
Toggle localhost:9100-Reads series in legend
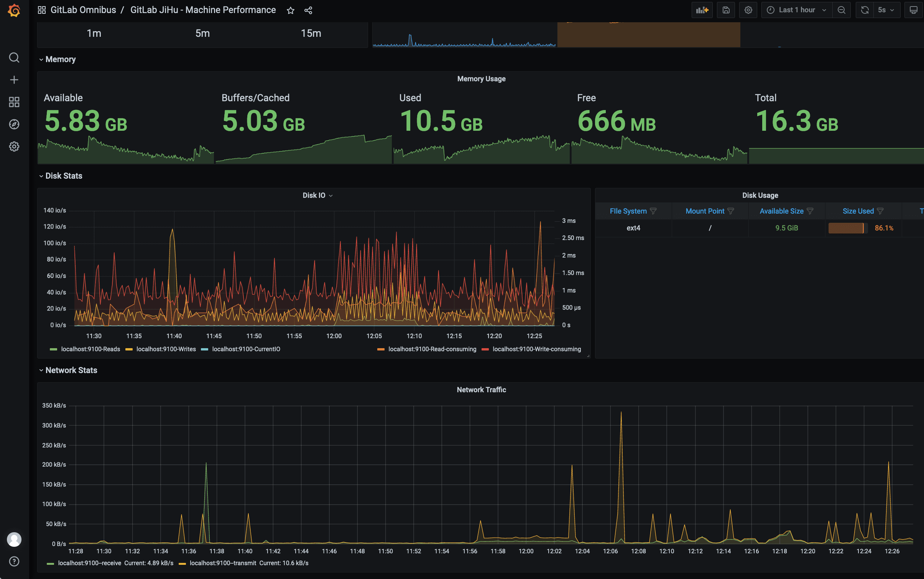pos(90,349)
